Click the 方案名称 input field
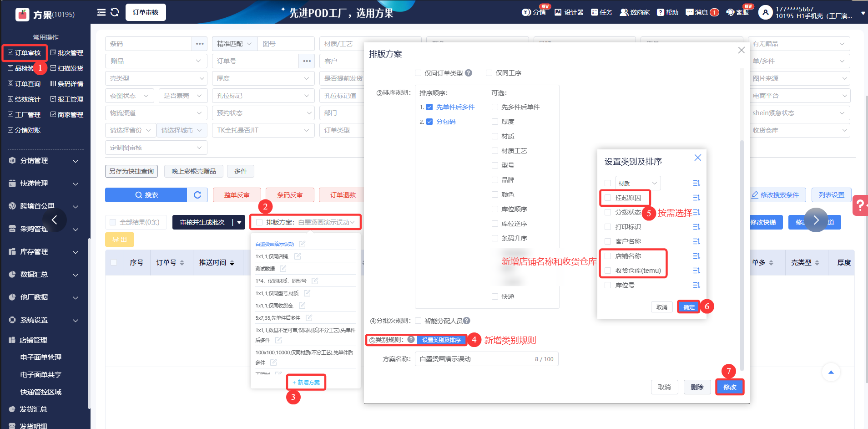Image resolution: width=868 pixels, height=429 pixels. 487,359
